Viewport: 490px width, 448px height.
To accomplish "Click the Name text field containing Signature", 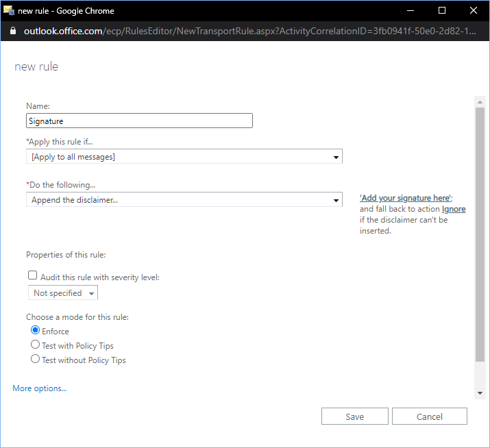I will pos(139,121).
